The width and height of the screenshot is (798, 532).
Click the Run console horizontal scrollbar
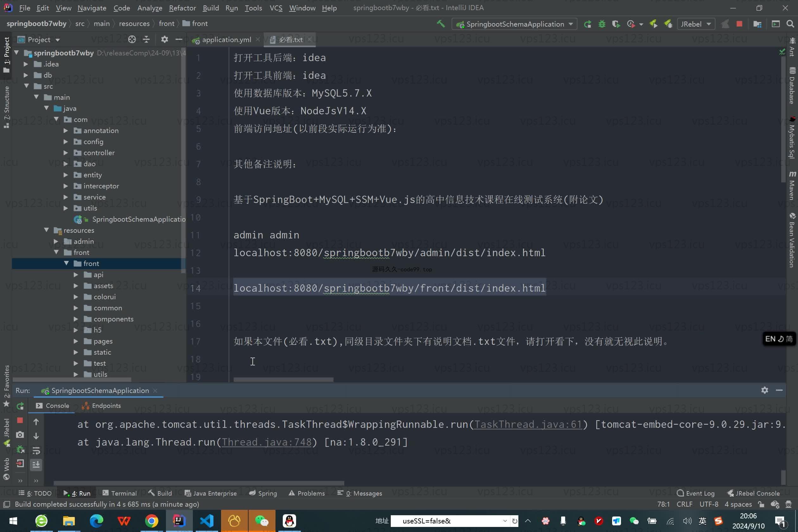tap(199, 483)
